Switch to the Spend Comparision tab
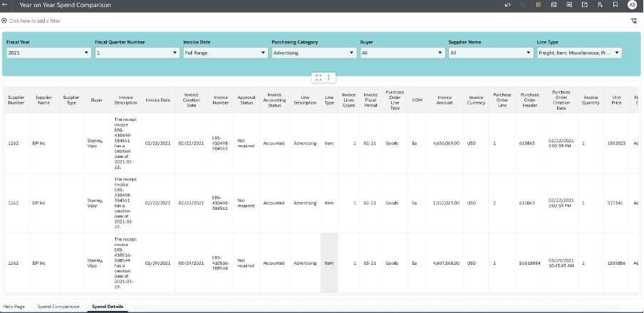This screenshot has width=644, height=313. pyautogui.click(x=58, y=307)
